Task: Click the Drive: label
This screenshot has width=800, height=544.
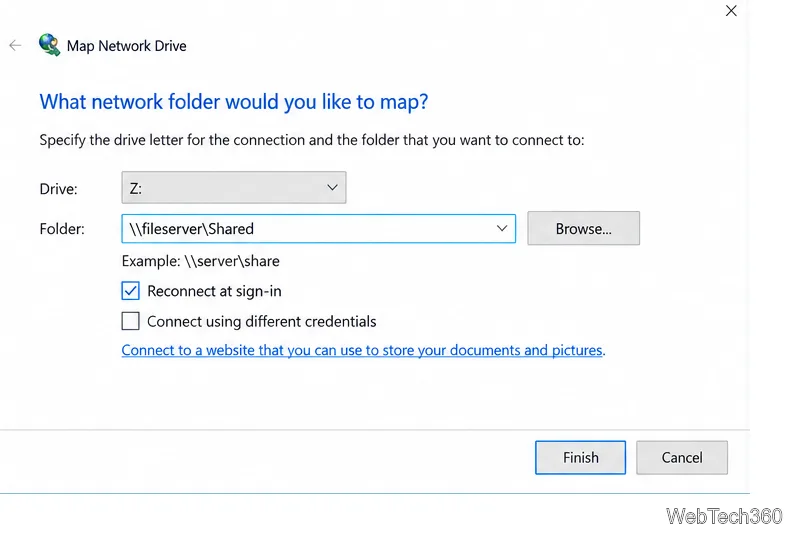Action: tap(59, 189)
